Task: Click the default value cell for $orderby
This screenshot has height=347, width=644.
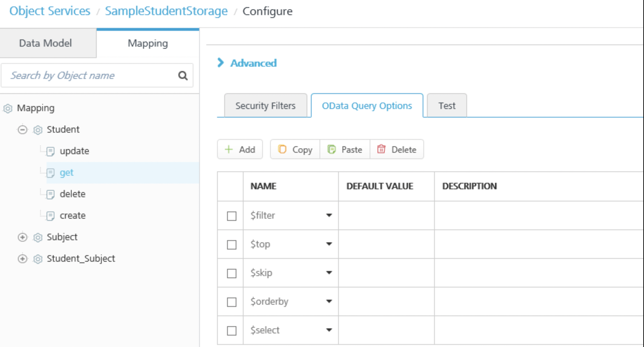Action: [x=386, y=301]
